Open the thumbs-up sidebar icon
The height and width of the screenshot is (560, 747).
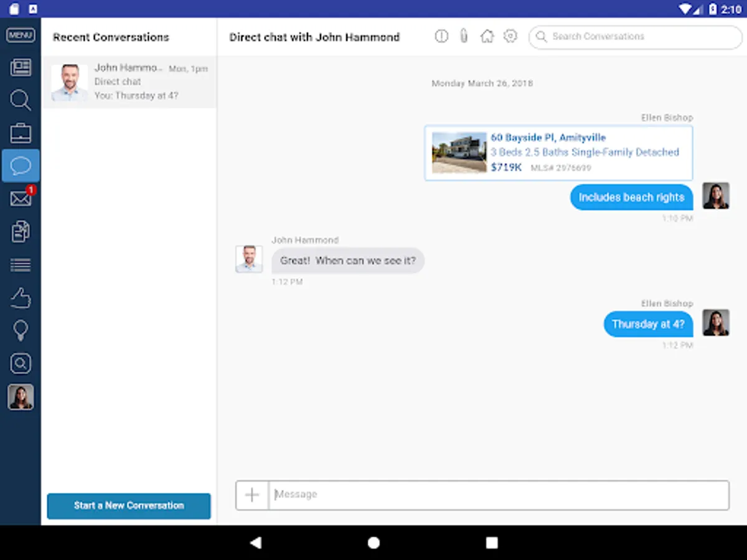pyautogui.click(x=21, y=298)
